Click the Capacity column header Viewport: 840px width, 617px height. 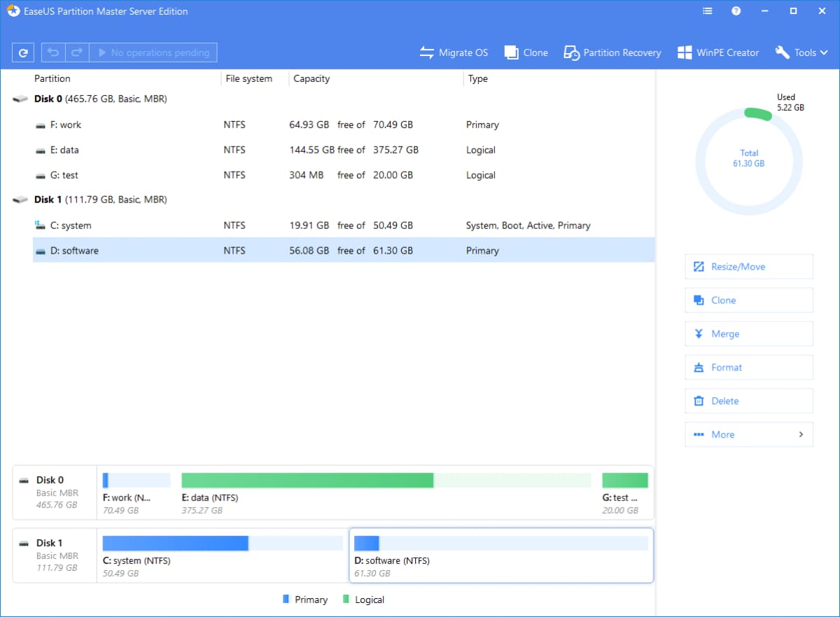click(x=311, y=78)
